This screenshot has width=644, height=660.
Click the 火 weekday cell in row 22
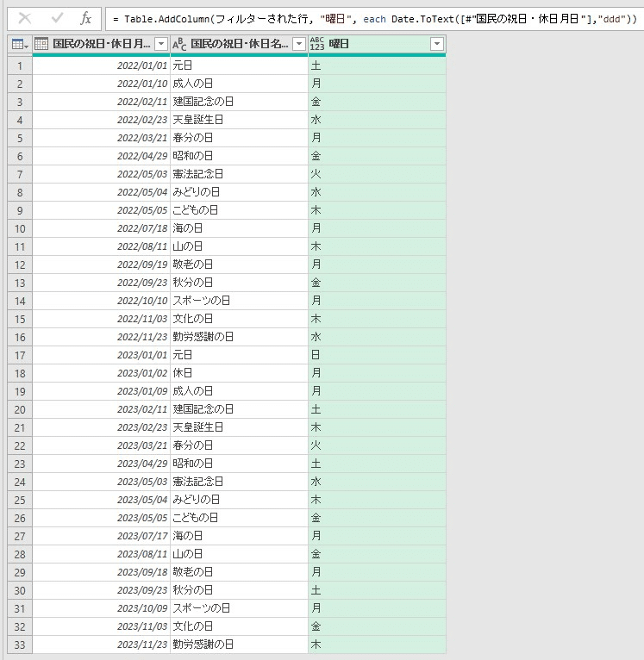[x=377, y=445]
